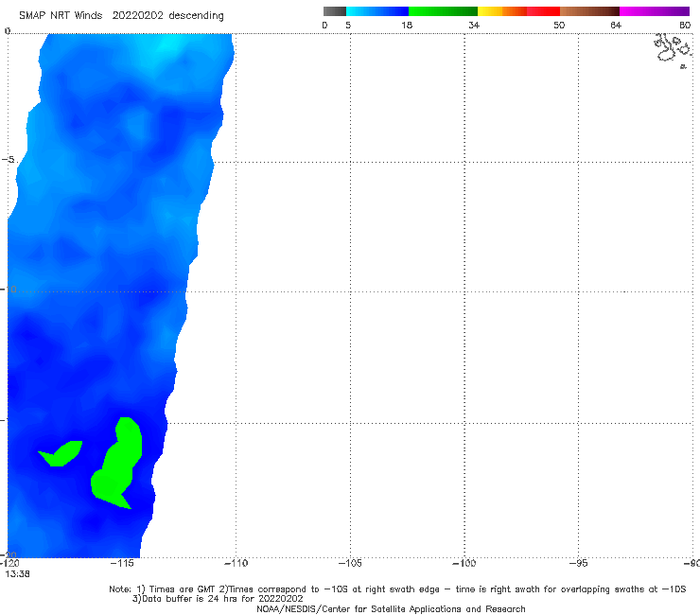The image size is (700, 615).
Task: Click the longitude label '-100'
Action: click(x=464, y=563)
